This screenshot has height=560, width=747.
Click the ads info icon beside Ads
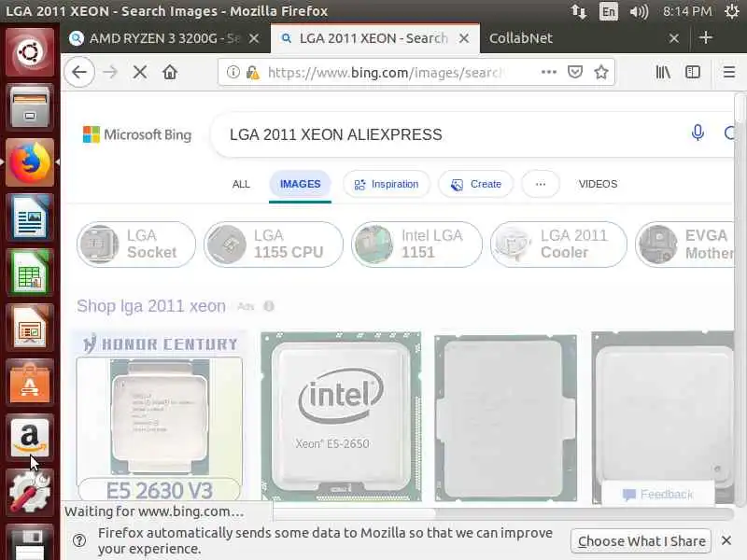(269, 306)
